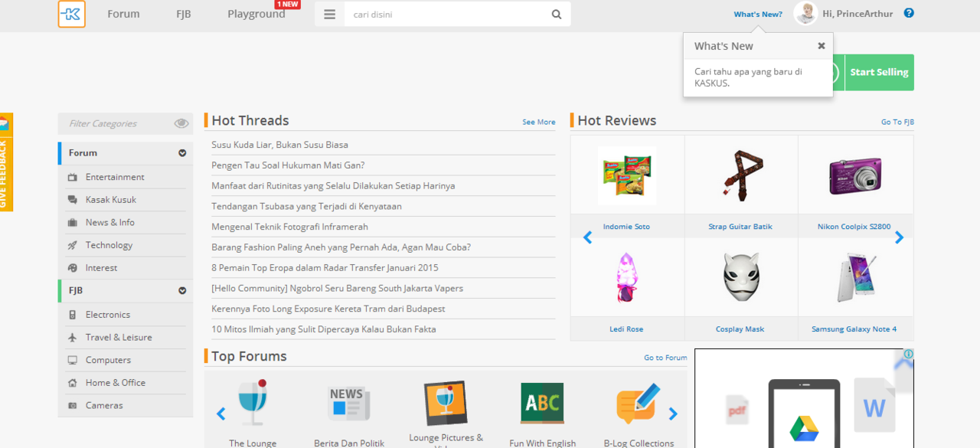Open the Indomie Soto product thumbnail
Screen dimensions: 980x448
(x=627, y=175)
